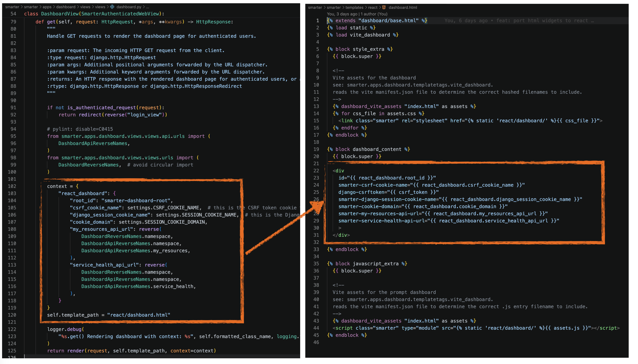Click 'if not is_authenticated_request(request):' line

106,107
